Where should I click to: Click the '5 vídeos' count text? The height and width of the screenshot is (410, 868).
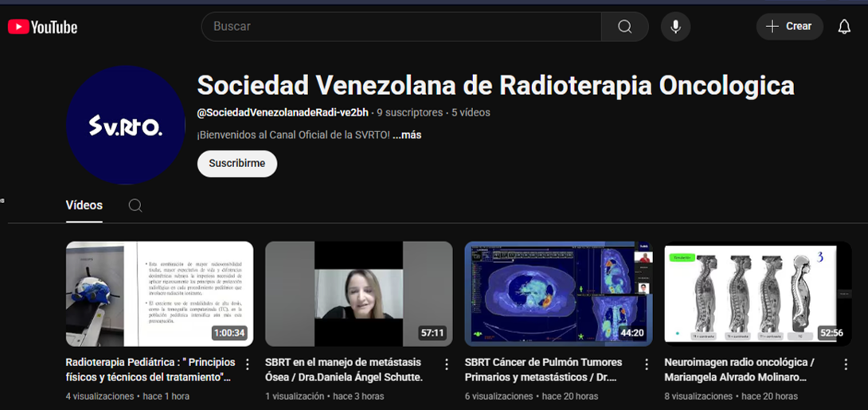point(471,113)
